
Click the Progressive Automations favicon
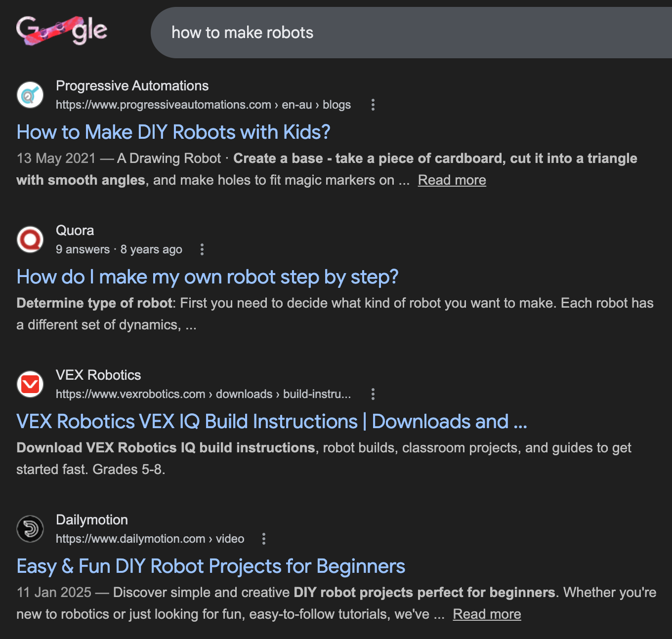tap(30, 94)
